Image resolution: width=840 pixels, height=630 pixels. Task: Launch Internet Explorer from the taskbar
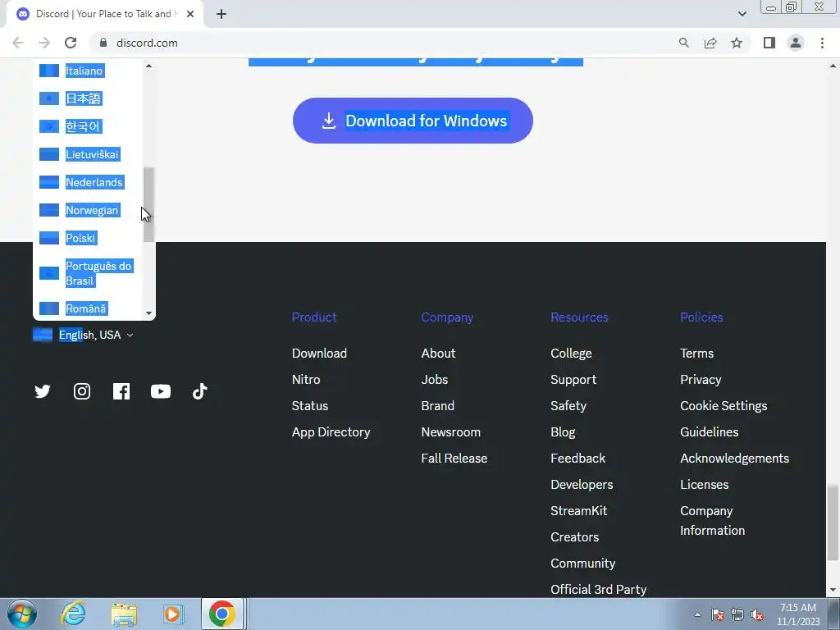tap(73, 614)
